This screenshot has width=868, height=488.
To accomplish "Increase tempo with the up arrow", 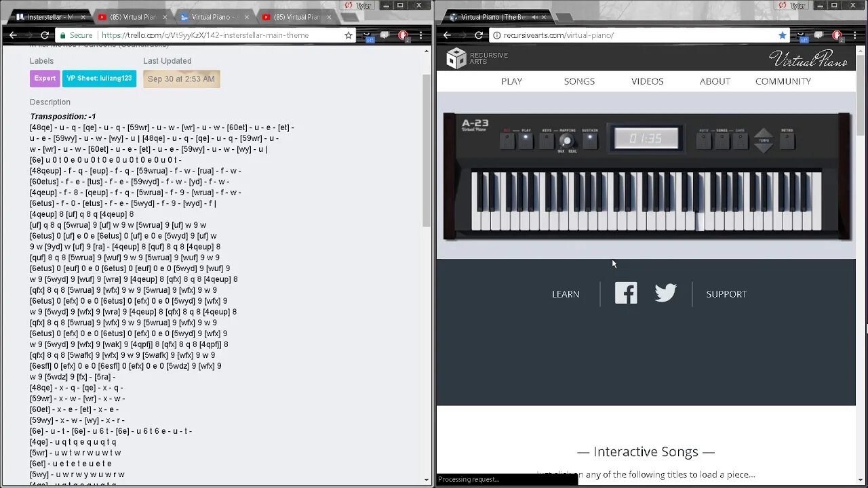I will click(x=764, y=134).
